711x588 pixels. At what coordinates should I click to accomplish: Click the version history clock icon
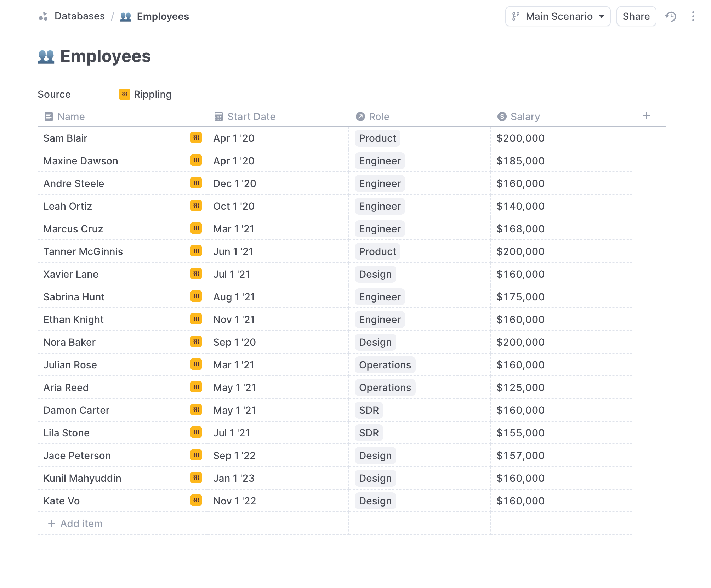coord(671,17)
